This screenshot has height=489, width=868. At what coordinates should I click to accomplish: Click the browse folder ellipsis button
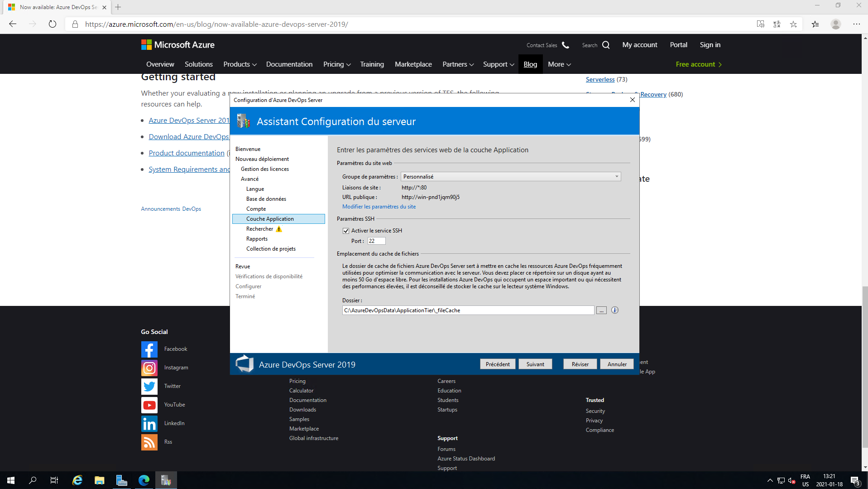point(601,310)
